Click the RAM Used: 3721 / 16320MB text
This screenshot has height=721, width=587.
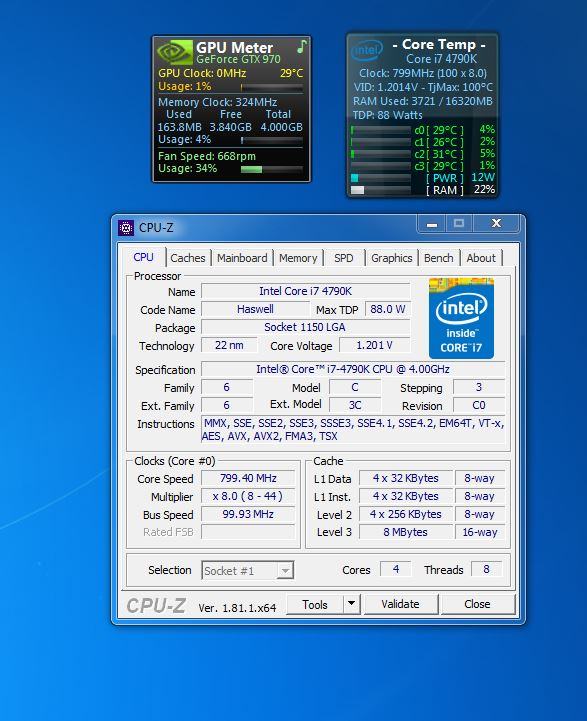click(x=422, y=101)
